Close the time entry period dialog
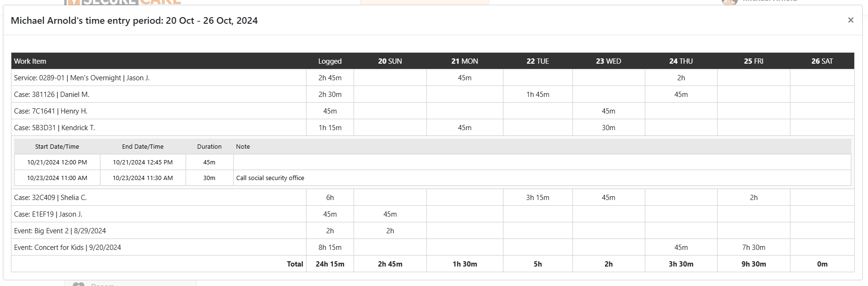Viewport: 868px width, 286px height. click(851, 20)
